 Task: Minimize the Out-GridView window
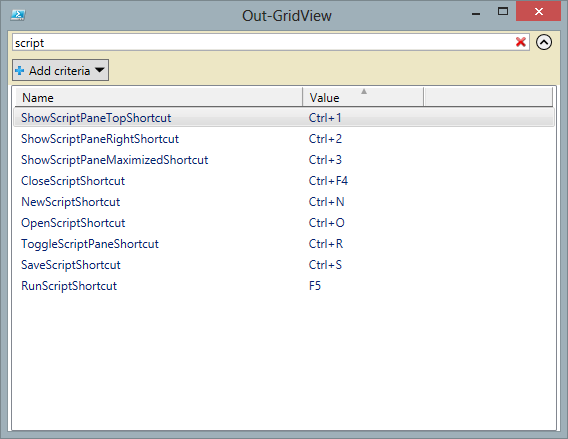coord(476,13)
